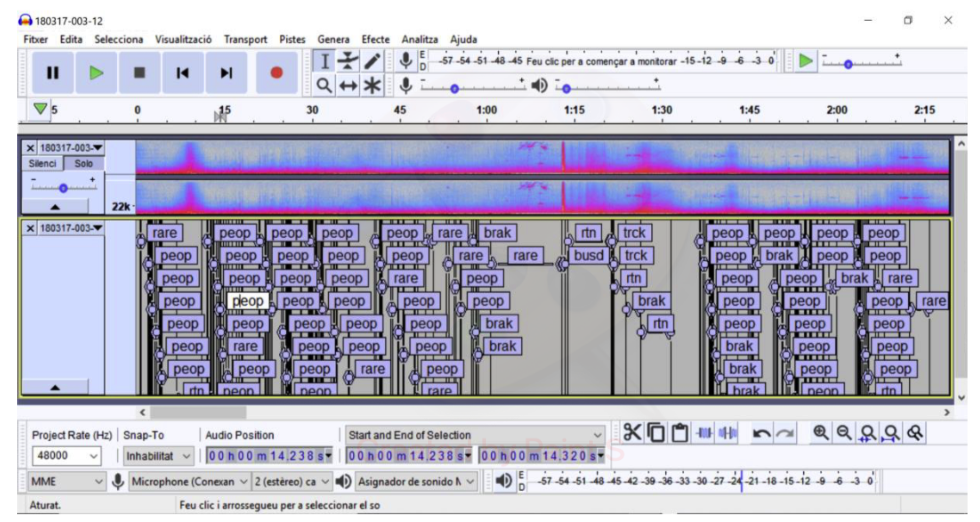Click the audio track gain slider
The width and height of the screenshot is (980, 522).
(63, 188)
